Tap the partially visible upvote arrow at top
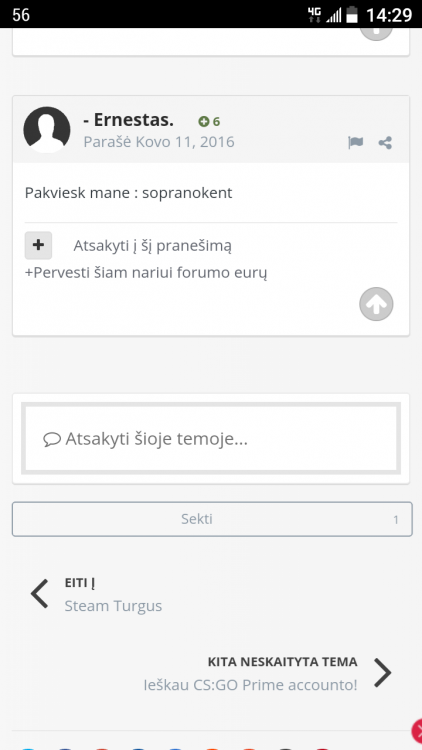The image size is (422, 750). tap(376, 33)
